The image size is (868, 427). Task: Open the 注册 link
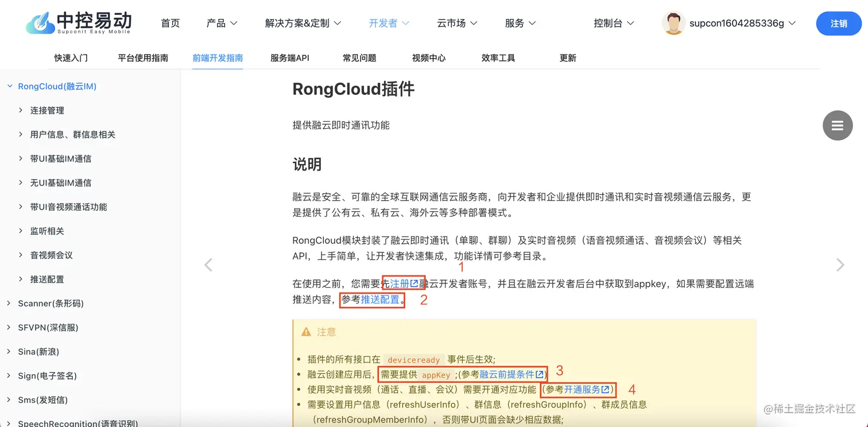tap(400, 284)
